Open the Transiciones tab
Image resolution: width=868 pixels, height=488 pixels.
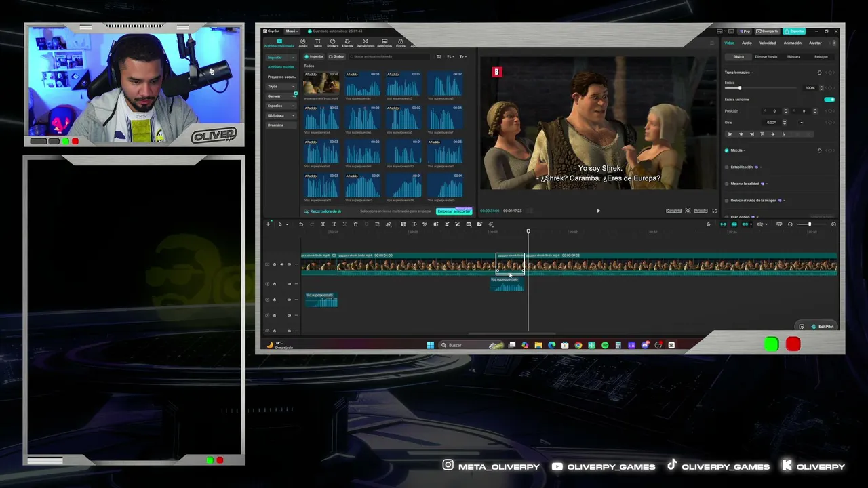[x=365, y=43]
